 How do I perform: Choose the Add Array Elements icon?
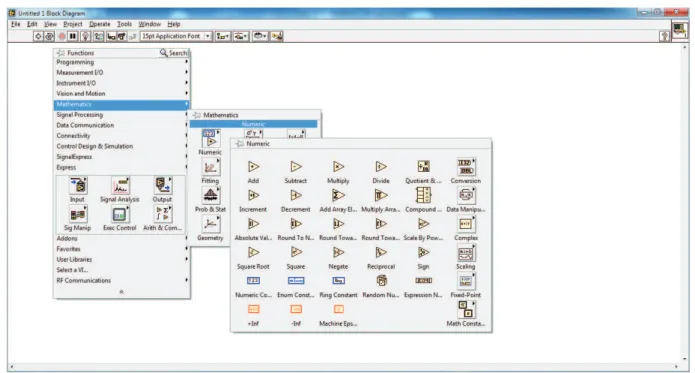(x=338, y=195)
